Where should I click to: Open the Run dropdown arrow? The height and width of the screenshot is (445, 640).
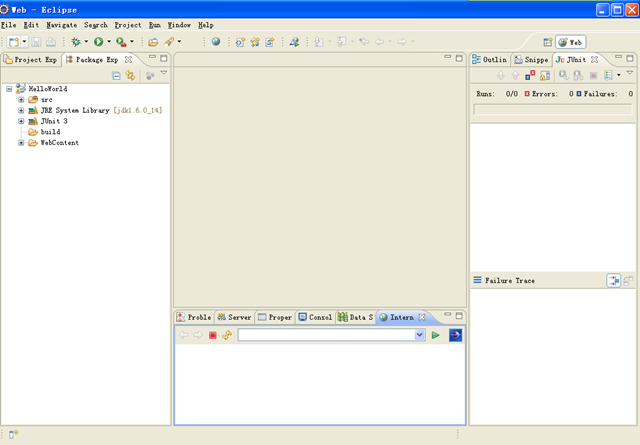click(x=109, y=42)
